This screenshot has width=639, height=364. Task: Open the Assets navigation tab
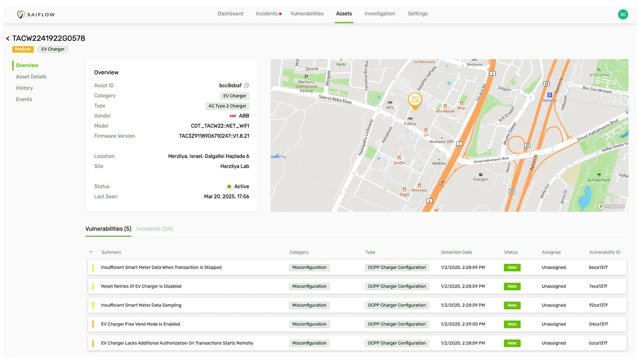[x=344, y=14]
